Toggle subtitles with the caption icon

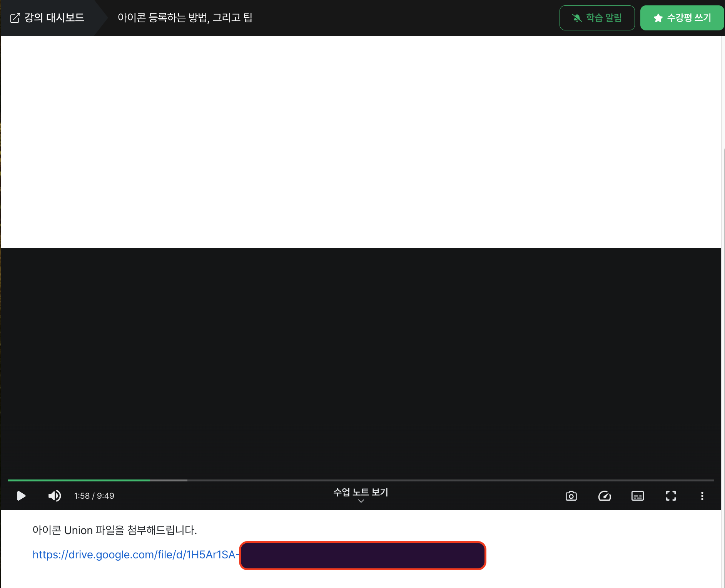638,496
